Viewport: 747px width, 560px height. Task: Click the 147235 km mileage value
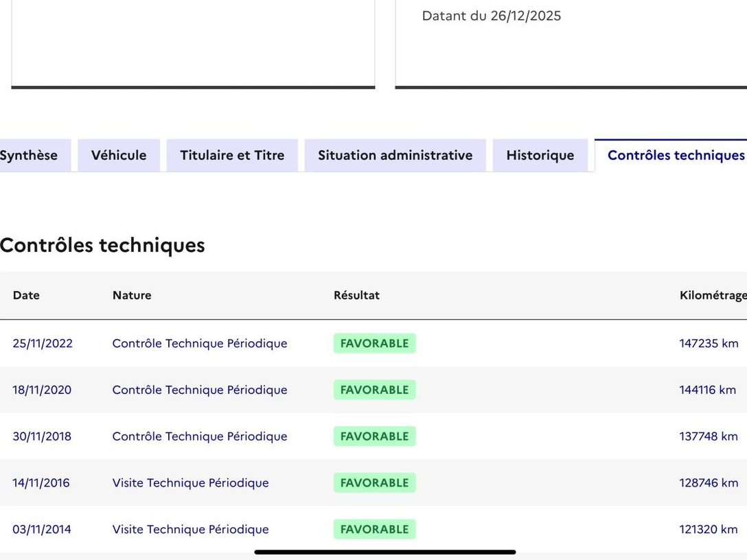point(709,343)
